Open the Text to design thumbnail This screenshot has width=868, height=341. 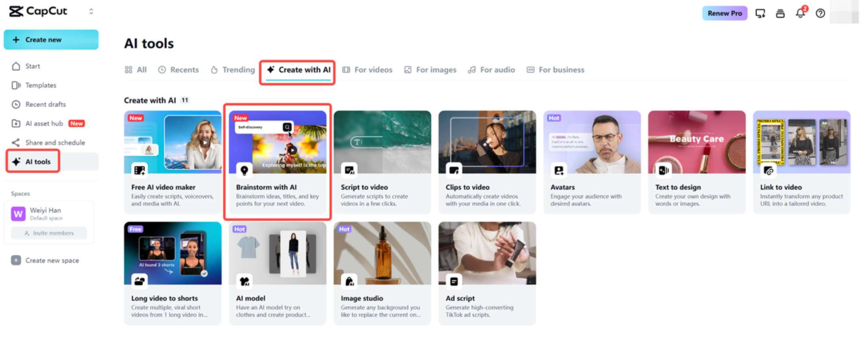pyautogui.click(x=697, y=142)
